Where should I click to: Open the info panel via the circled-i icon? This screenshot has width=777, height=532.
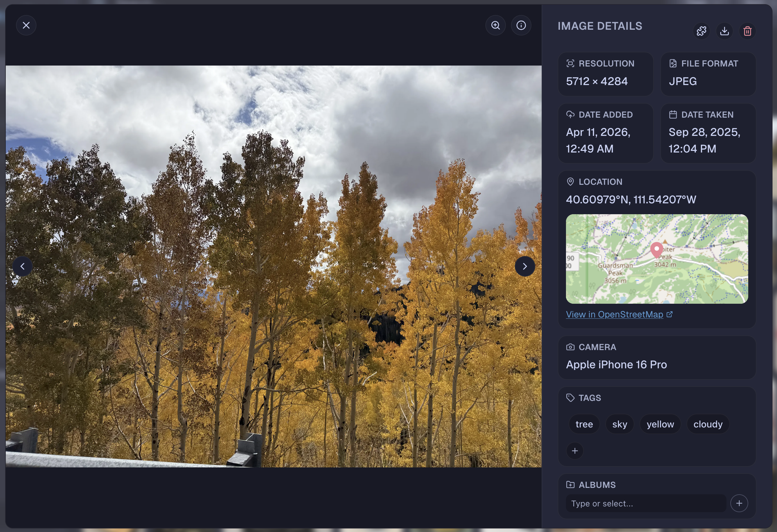pos(521,25)
